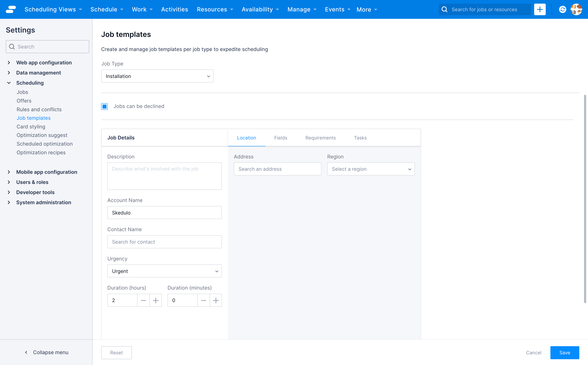Increment Duration hours using plus stepper
Screen dimensions: 588x365
(x=155, y=300)
